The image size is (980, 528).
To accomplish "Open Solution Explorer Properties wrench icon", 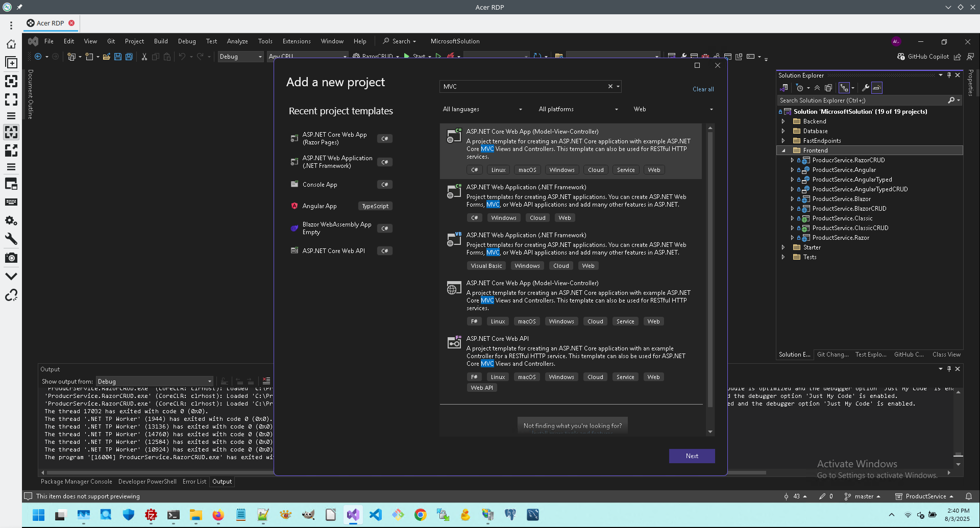I will click(x=866, y=88).
